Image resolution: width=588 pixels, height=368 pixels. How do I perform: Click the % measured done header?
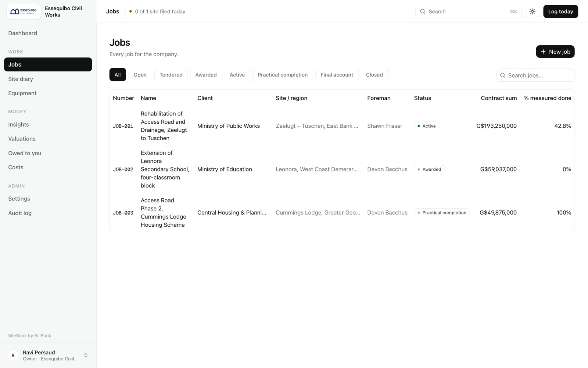547,98
